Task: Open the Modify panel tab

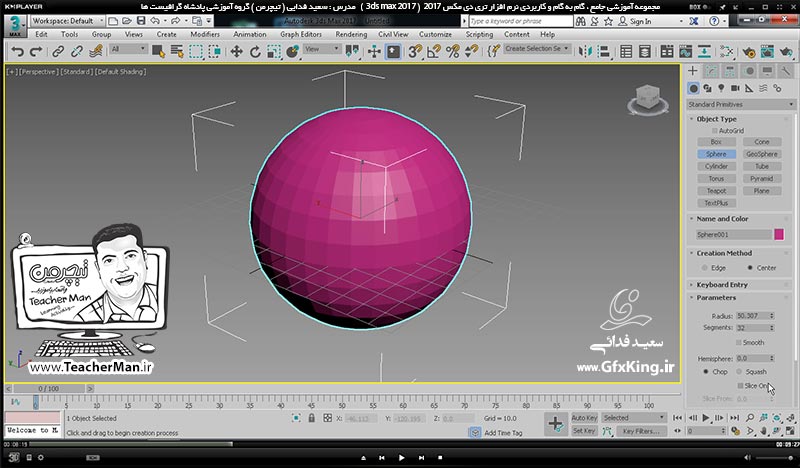Action: [711, 71]
